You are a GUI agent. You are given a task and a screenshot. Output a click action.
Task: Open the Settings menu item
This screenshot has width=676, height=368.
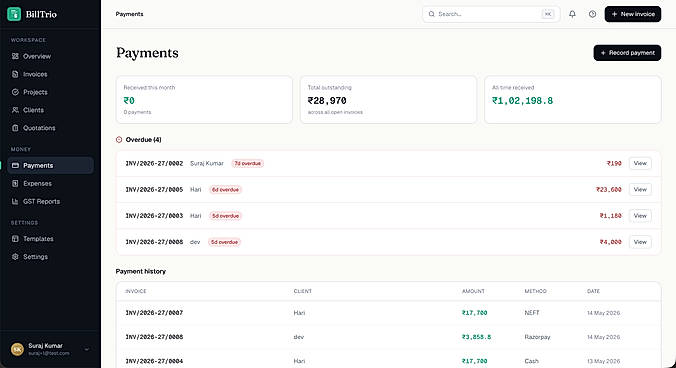[x=50, y=256]
